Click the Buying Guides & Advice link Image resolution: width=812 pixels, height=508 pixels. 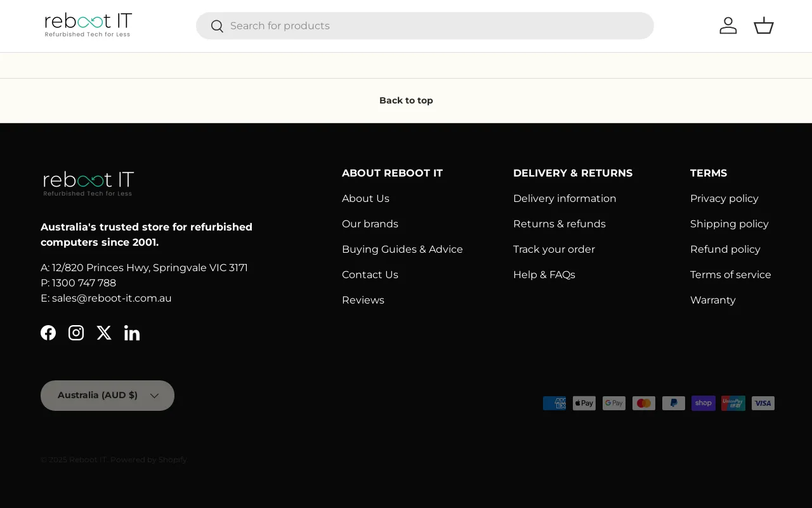(x=402, y=249)
